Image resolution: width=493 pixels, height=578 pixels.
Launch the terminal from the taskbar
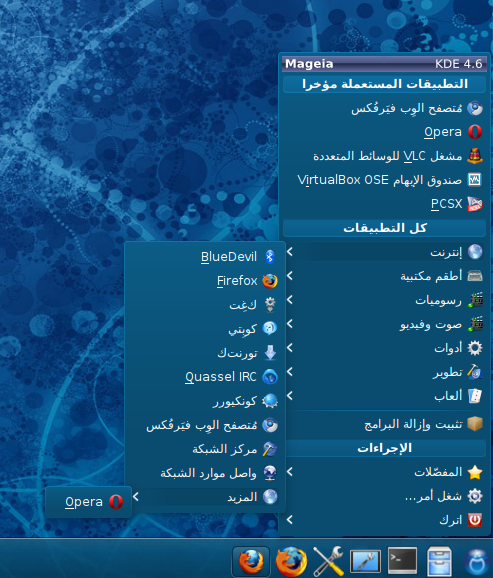(x=402, y=561)
